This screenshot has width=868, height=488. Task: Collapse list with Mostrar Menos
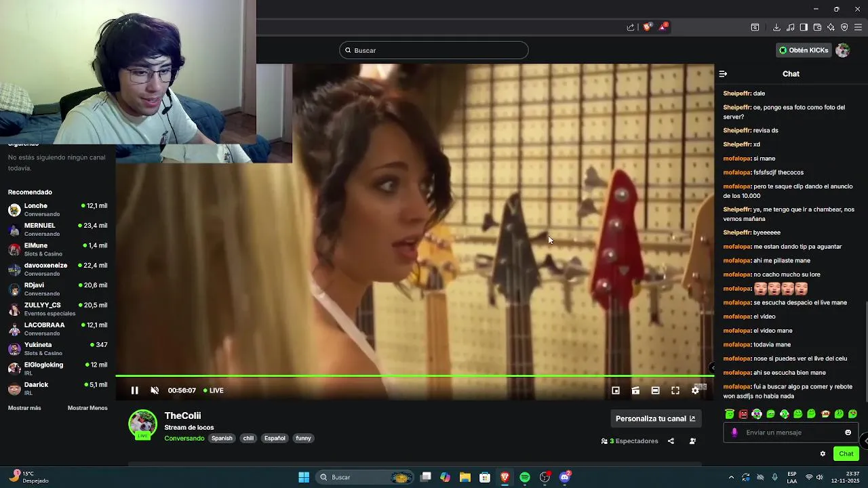point(87,408)
